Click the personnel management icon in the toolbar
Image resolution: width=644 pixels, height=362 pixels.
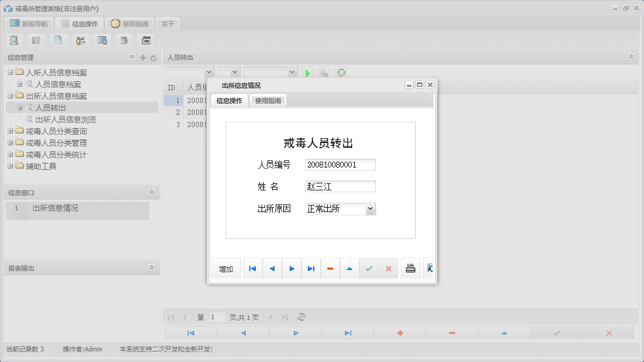coord(80,40)
